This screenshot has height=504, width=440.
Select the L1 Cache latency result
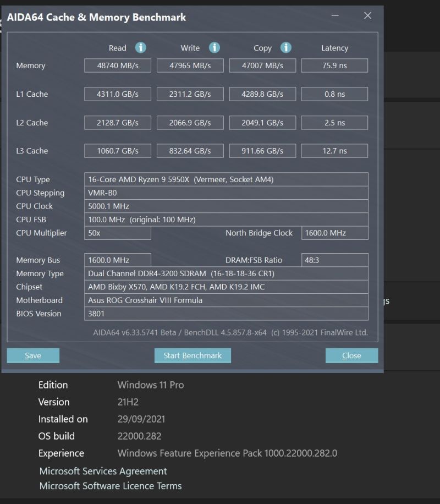tap(334, 94)
